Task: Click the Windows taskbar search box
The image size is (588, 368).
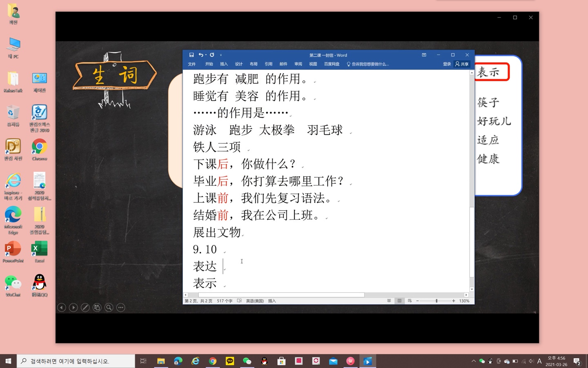Action: (76, 361)
